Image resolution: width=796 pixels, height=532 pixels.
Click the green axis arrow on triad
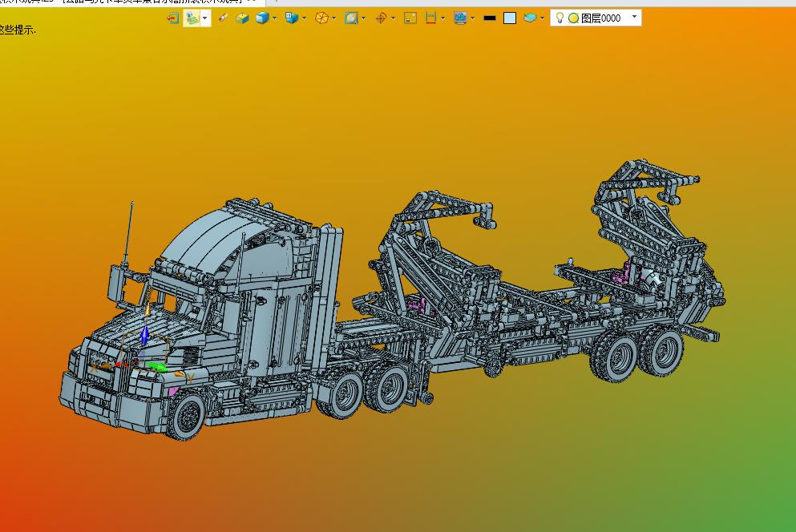tap(157, 366)
